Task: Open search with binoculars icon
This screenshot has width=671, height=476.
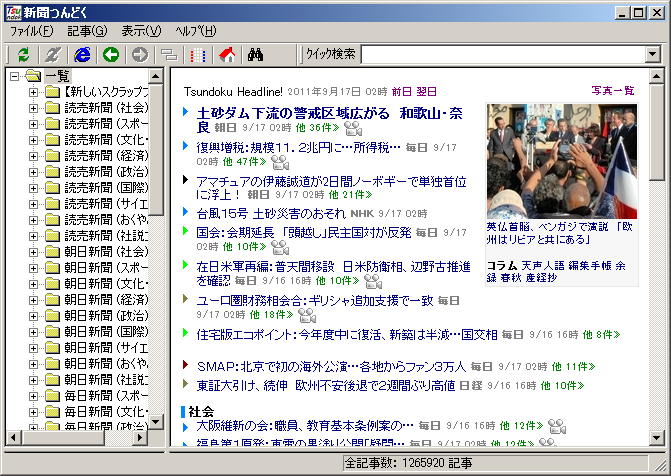Action: pyautogui.click(x=255, y=55)
